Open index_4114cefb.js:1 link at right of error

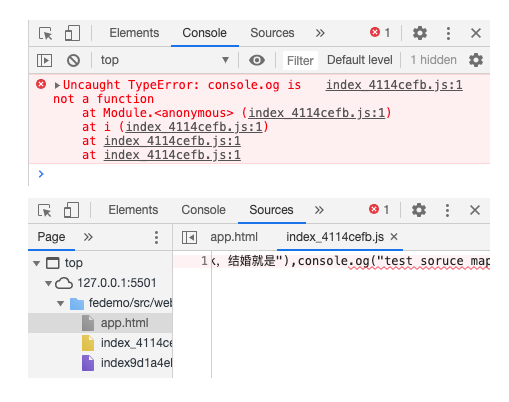coord(394,85)
